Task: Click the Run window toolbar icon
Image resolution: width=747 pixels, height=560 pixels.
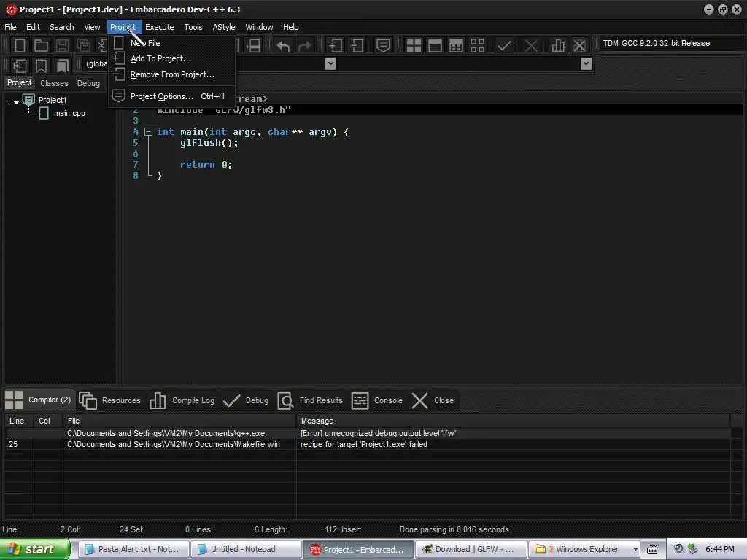Action: 435,46
